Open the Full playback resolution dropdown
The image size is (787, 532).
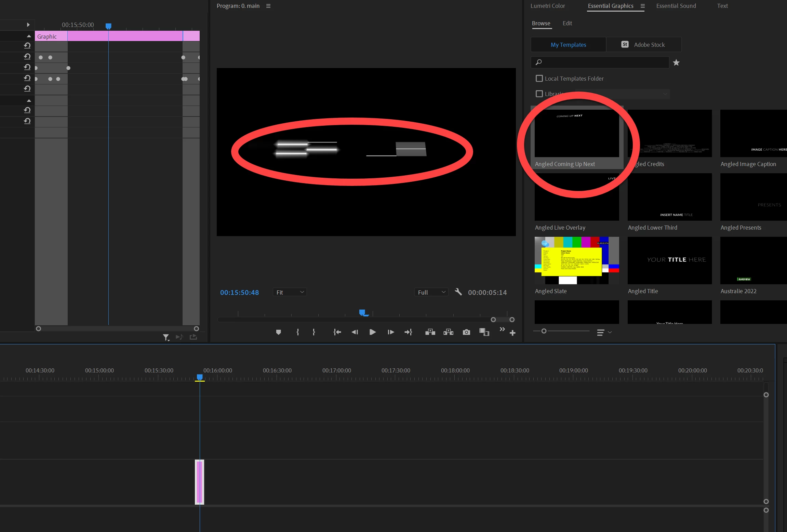pos(431,292)
